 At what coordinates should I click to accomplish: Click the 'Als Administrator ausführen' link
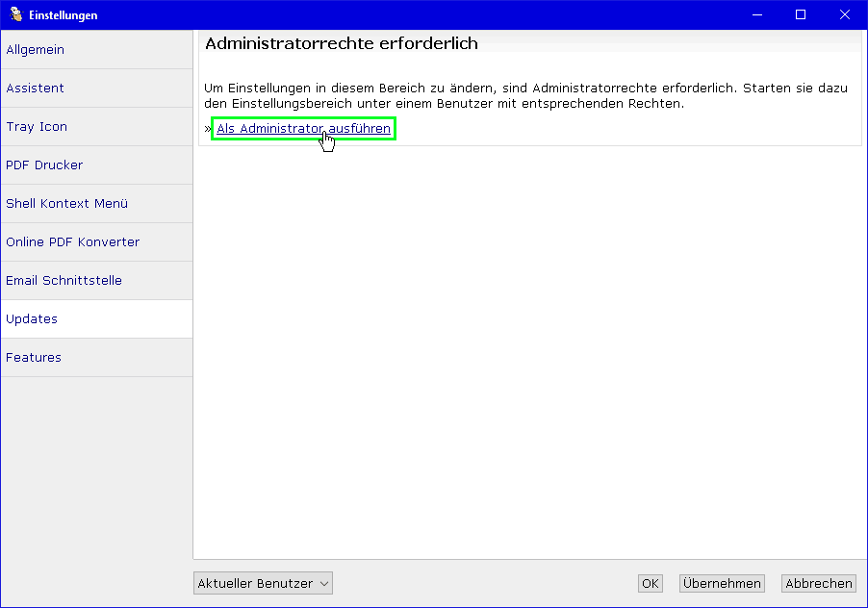(x=303, y=129)
